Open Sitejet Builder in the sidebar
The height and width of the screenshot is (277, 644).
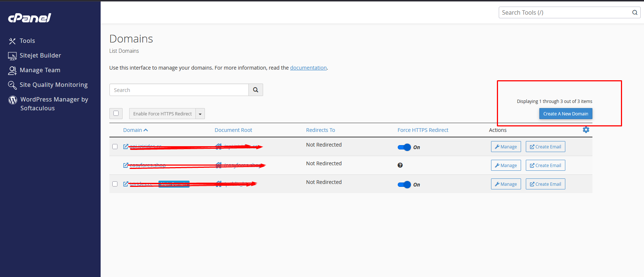point(40,55)
